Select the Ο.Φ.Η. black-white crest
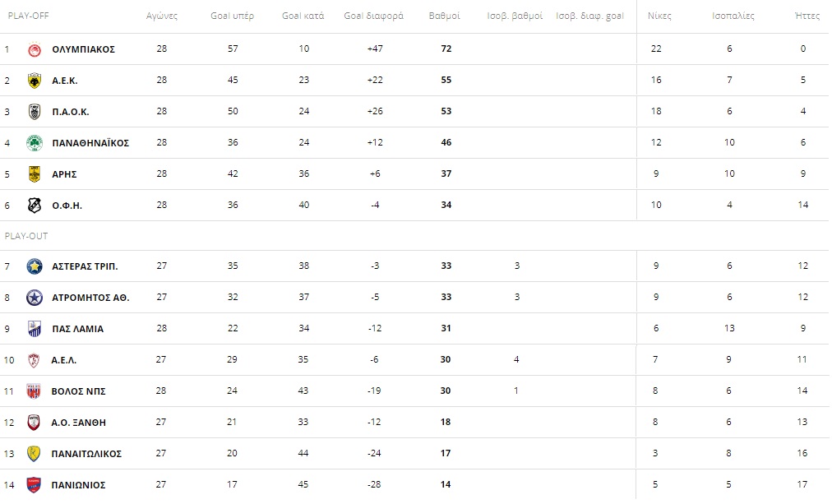This screenshot has width=832, height=504. click(x=35, y=206)
